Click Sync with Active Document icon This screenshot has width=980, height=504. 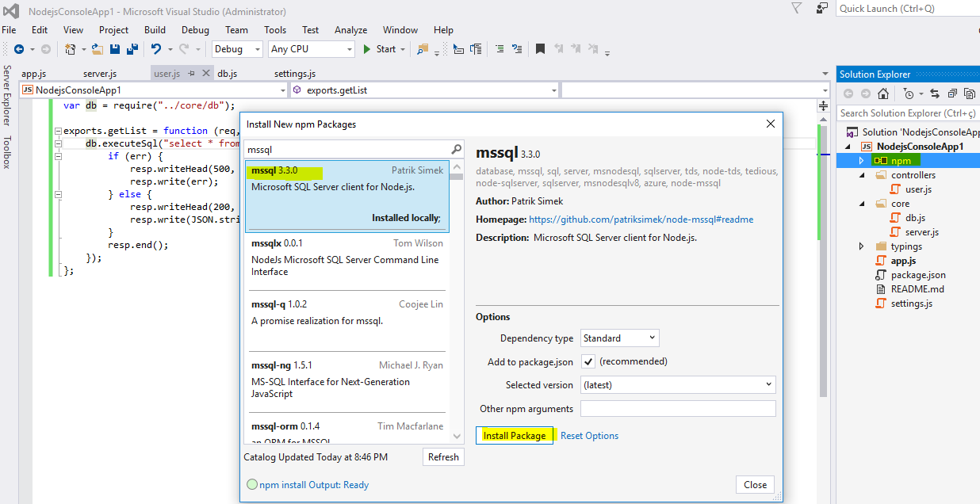(934, 94)
